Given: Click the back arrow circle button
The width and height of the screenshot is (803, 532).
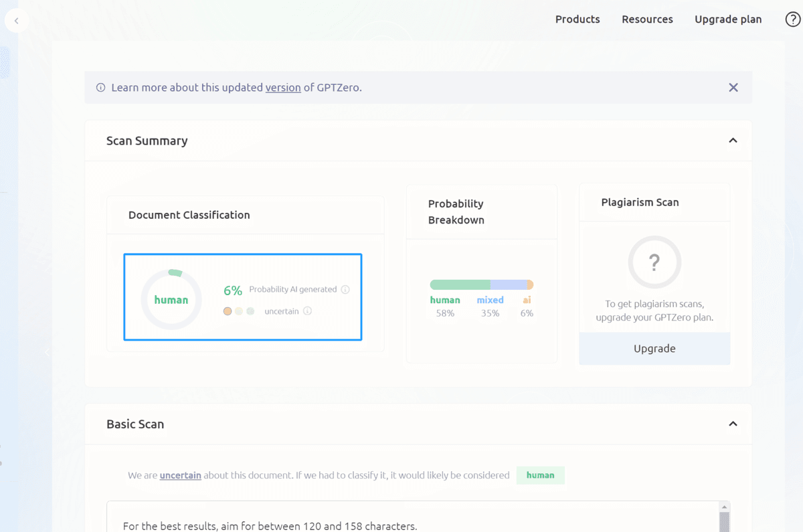Looking at the screenshot, I should pos(16,21).
